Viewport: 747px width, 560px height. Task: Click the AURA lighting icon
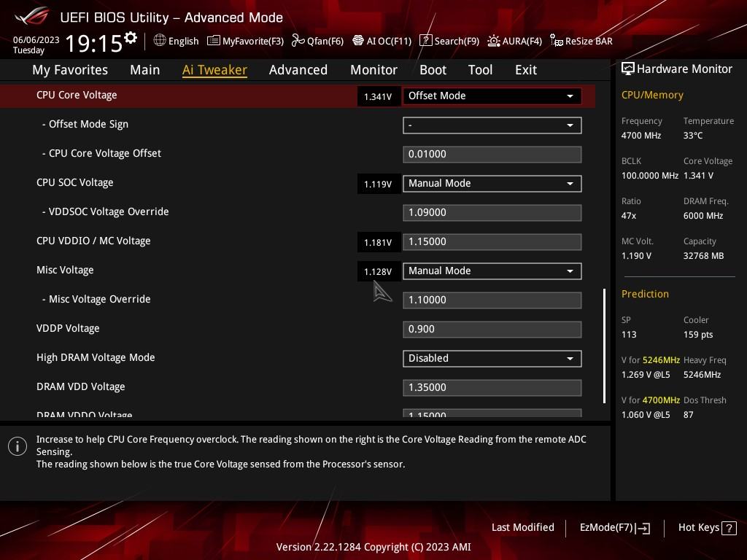[x=494, y=41]
